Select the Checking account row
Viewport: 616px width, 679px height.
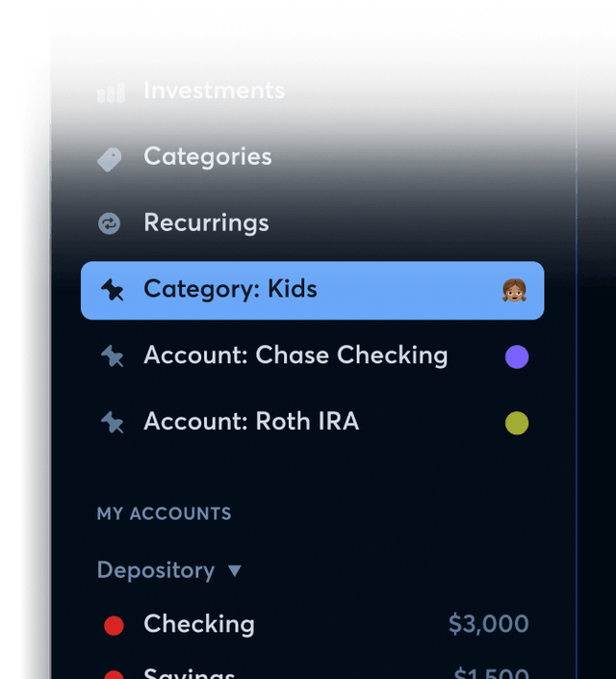click(x=199, y=624)
